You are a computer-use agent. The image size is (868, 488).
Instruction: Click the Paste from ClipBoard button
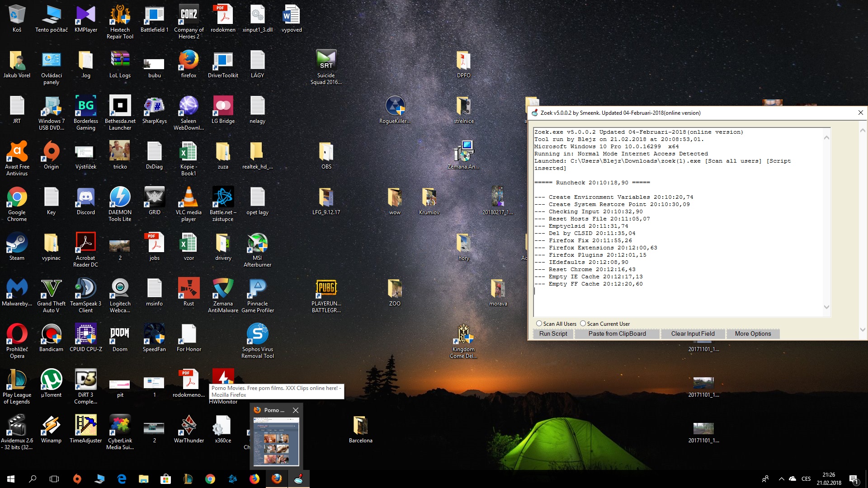617,334
